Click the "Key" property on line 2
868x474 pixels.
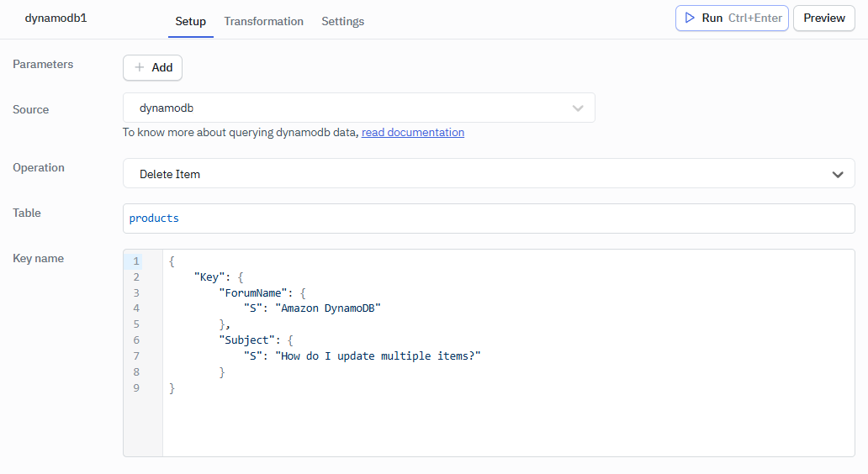pyautogui.click(x=209, y=277)
